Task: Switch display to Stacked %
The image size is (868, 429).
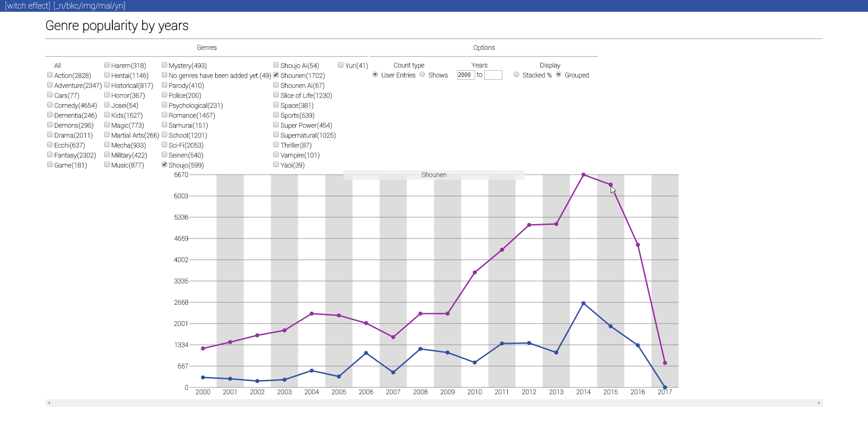Action: pos(516,75)
